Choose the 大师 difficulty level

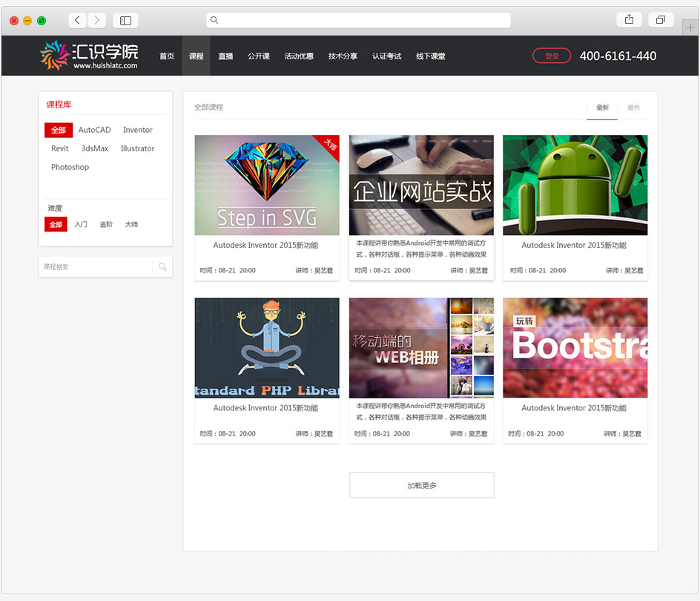pos(131,224)
